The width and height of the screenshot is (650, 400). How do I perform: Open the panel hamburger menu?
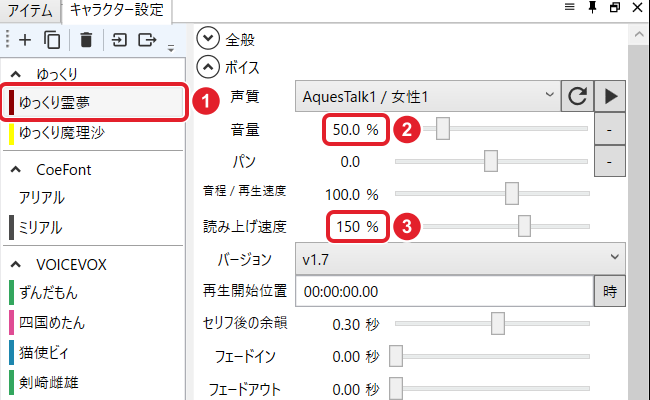tap(570, 7)
